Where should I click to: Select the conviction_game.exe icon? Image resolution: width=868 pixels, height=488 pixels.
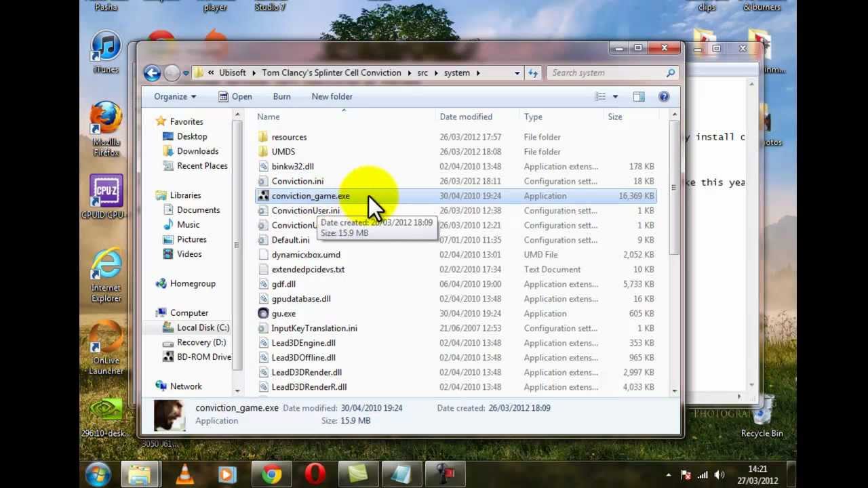(x=264, y=196)
